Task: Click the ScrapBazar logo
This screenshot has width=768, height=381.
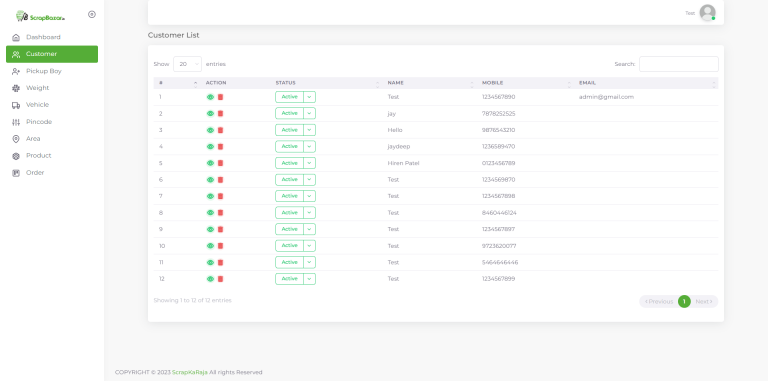Action: (x=40, y=16)
